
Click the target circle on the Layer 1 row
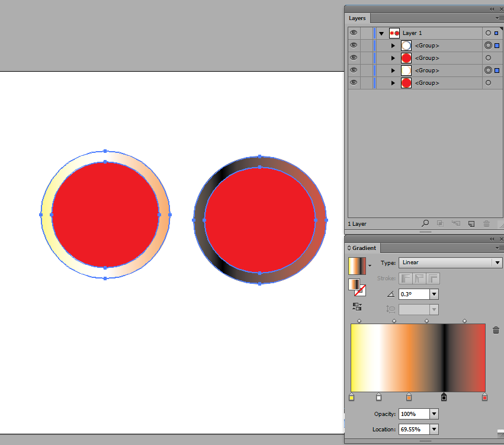pos(488,33)
